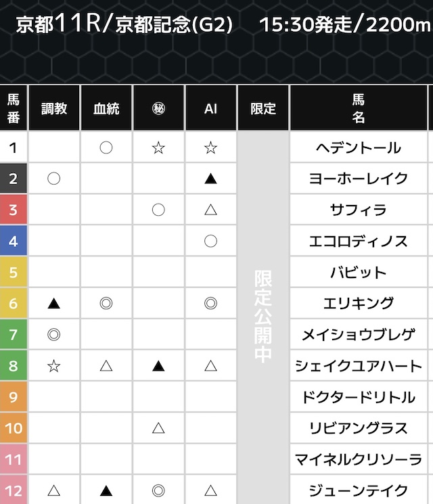Click the white triangle in リビアングラス's ㊙ column
This screenshot has height=504, width=433.
[158, 428]
